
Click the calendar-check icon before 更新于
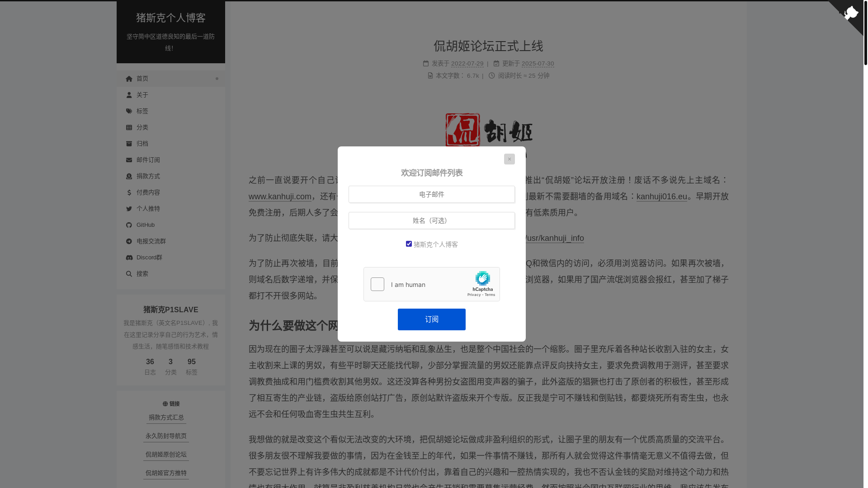[x=496, y=64]
